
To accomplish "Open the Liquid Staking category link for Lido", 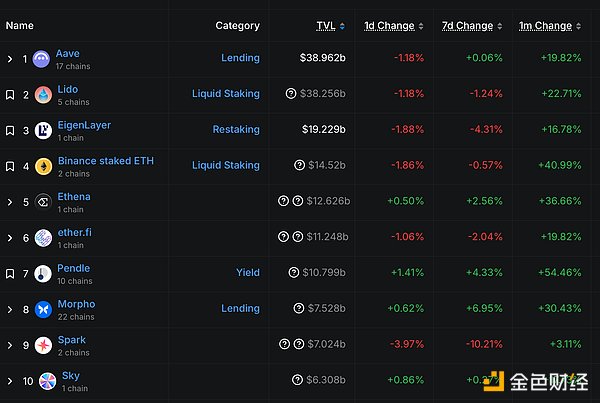I will pos(225,94).
